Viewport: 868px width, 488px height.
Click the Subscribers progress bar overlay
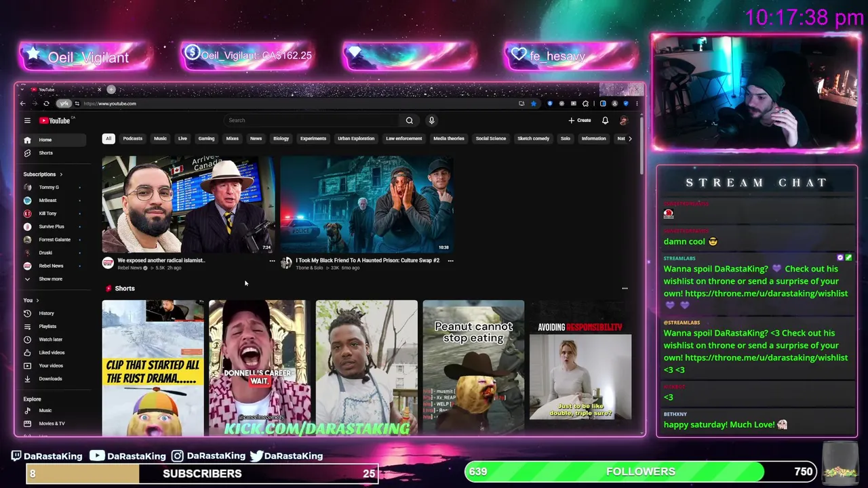[202, 474]
